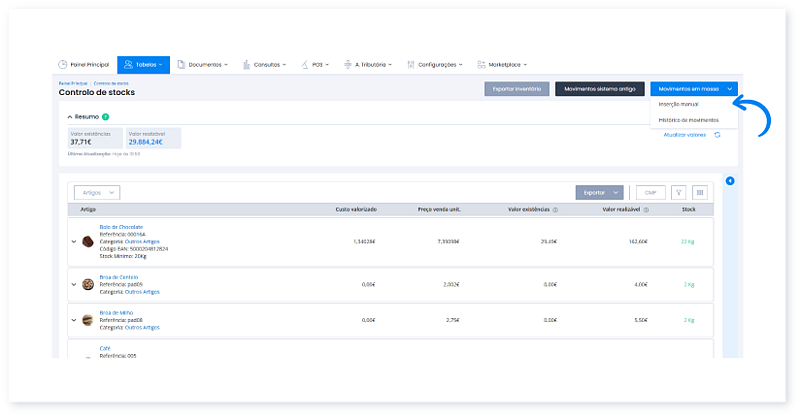Click the Bolo de Chocolate product thumbnail
The width and height of the screenshot is (800, 417).
(88, 242)
